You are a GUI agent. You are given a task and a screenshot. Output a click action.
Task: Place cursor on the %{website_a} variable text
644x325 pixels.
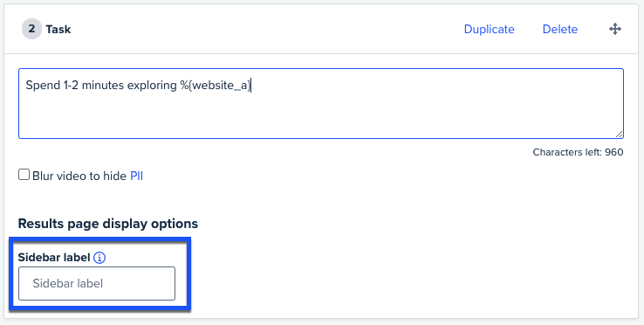point(216,85)
